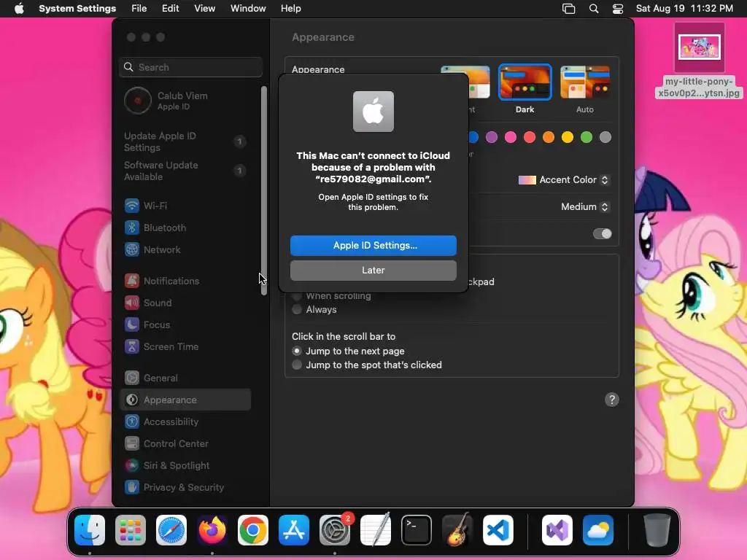Open Wi-Fi settings in sidebar
This screenshot has height=560, width=747.
[x=186, y=206]
